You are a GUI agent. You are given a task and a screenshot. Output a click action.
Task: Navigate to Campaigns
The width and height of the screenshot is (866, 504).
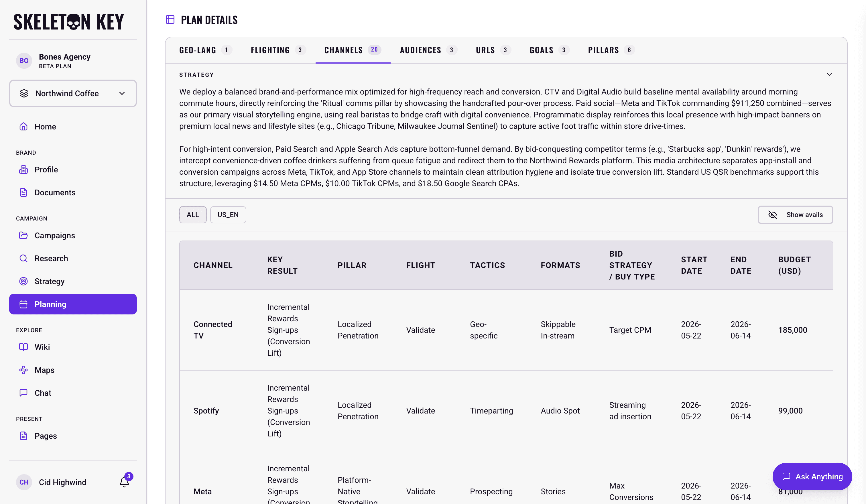(x=73, y=235)
